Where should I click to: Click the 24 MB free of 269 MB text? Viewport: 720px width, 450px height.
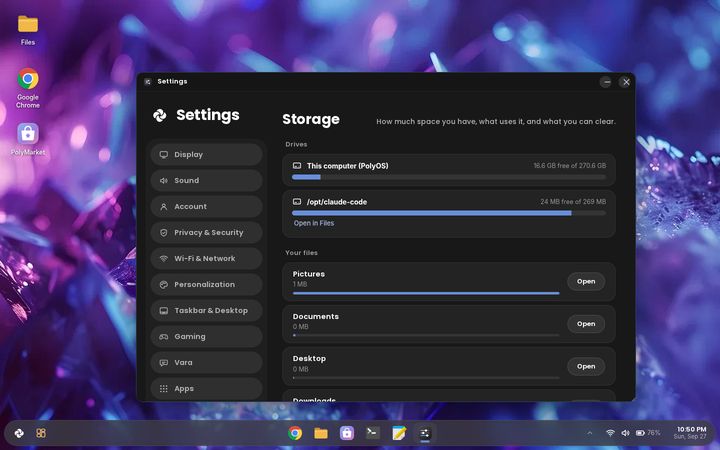[x=573, y=202]
